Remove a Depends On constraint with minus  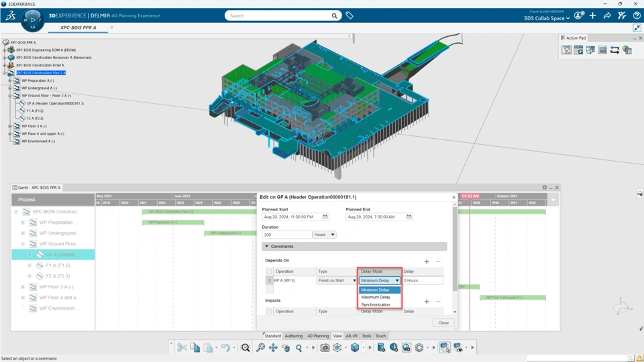438,261
